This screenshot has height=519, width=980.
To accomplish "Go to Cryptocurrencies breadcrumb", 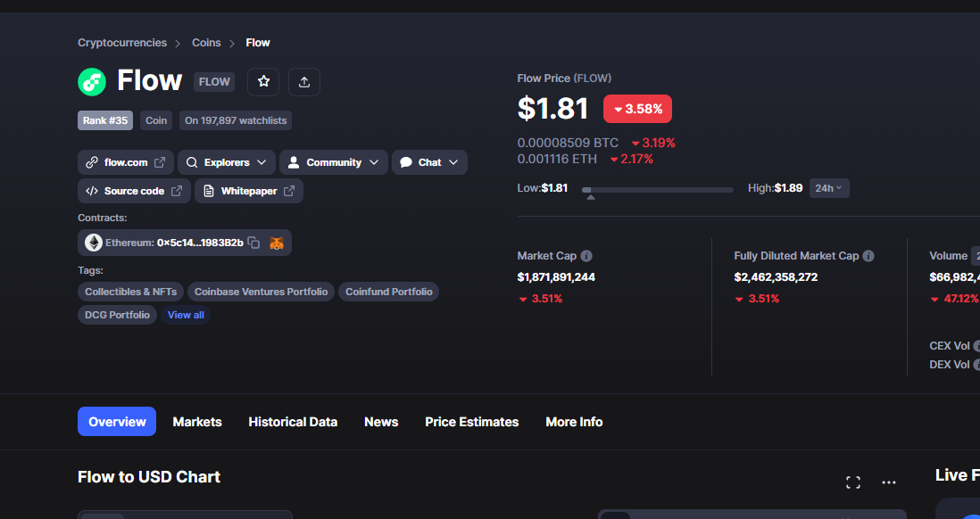I will 122,43.
